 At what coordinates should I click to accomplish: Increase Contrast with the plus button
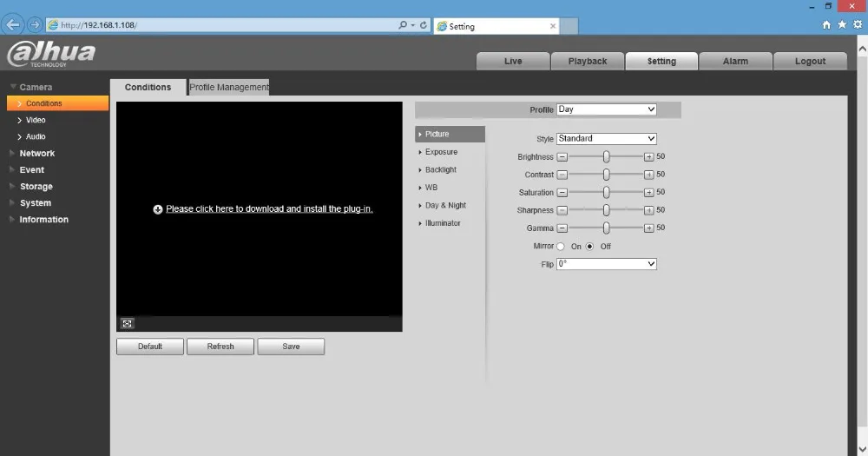[648, 175]
